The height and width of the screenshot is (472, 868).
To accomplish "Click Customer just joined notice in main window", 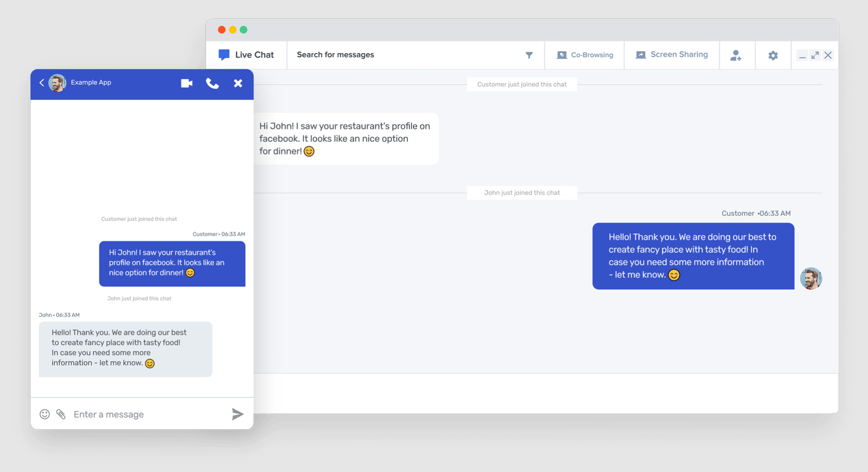I will click(x=522, y=84).
